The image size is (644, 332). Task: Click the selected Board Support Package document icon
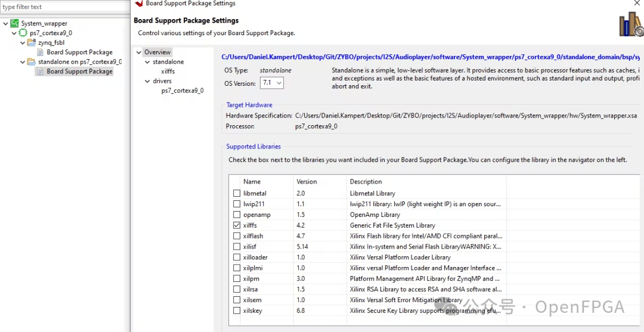pos(41,72)
